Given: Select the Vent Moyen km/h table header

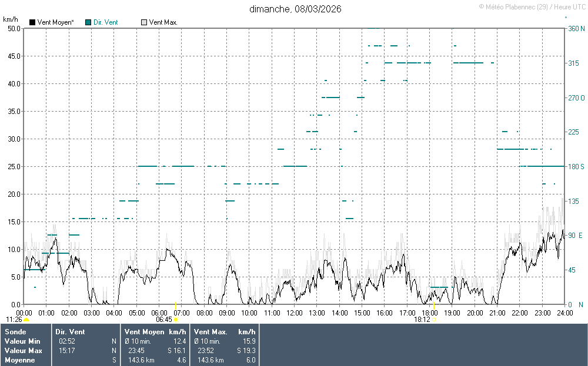Looking at the screenshot, I should (x=155, y=332).
